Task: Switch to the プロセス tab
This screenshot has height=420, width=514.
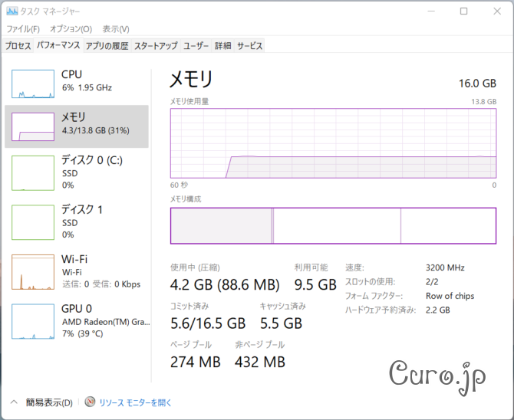Action: (18, 46)
